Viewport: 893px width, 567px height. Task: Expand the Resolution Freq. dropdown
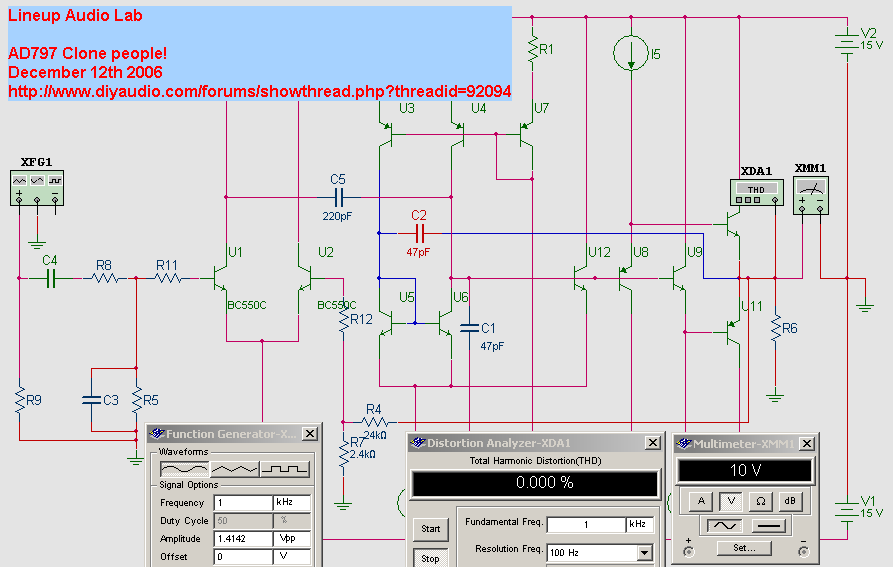(x=645, y=552)
